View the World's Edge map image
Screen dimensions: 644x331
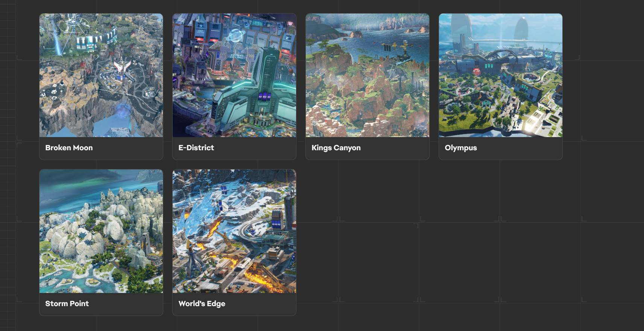point(234,231)
